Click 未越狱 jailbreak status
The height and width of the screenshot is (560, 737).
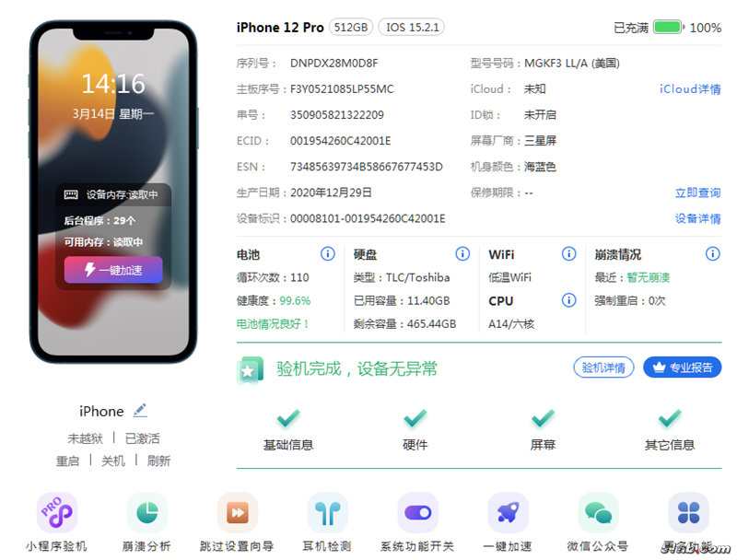[85, 438]
